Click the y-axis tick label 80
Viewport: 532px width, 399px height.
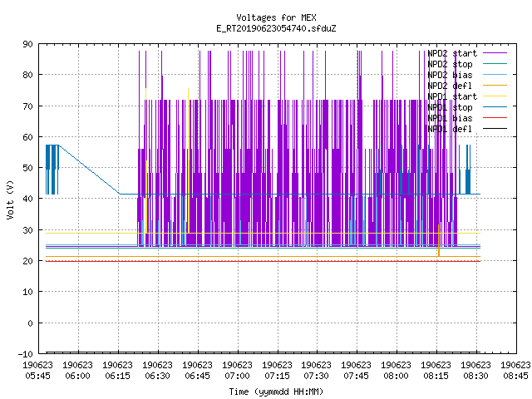pyautogui.click(x=27, y=75)
